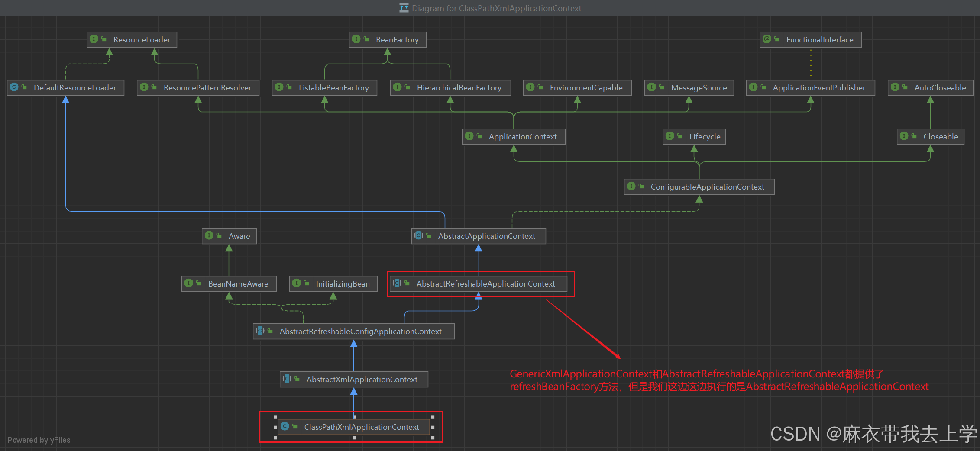
Task: Click interface icon on ResourceLoader node
Action: click(x=94, y=39)
